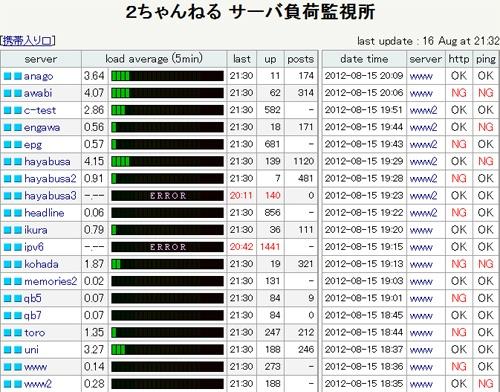This screenshot has height=392, width=500.
Task: Open the toro server link
Action: (35, 333)
